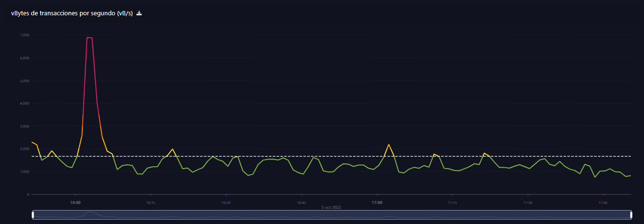Screen dimensions: 644x224
Task: Click the 16:15 time axis label
Action: pos(150,203)
